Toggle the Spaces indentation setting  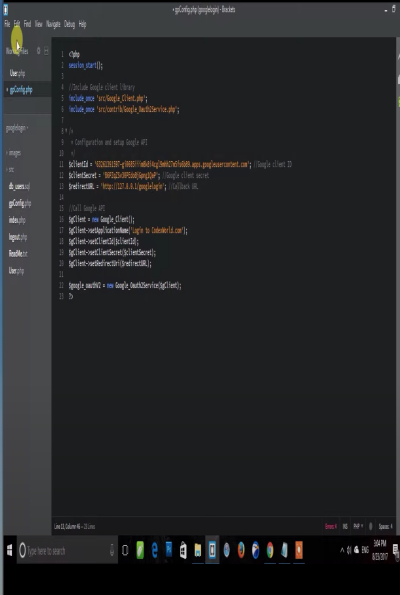click(x=385, y=526)
